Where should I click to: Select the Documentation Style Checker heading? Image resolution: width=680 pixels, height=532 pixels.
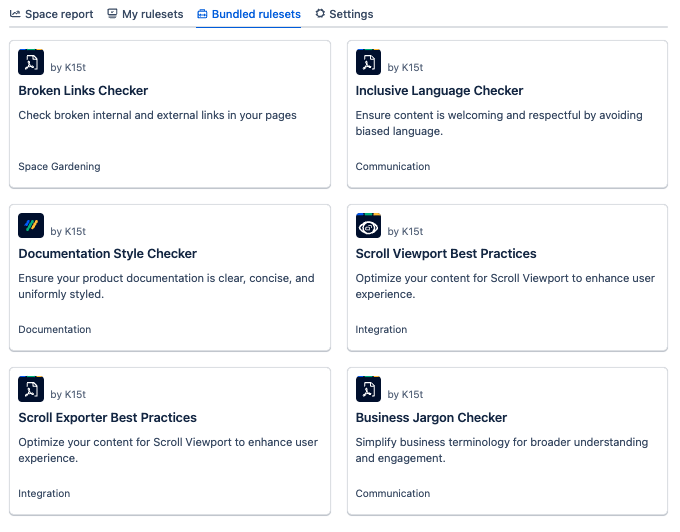[107, 254]
